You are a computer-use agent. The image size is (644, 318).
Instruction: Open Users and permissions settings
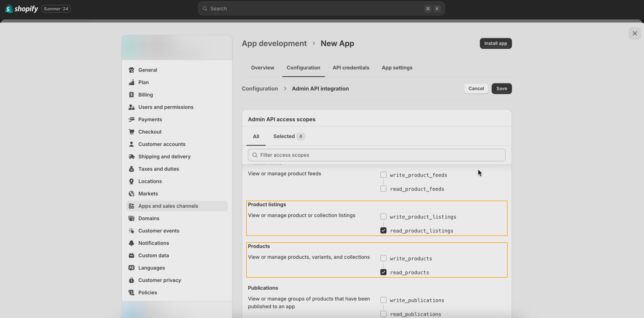point(177,107)
